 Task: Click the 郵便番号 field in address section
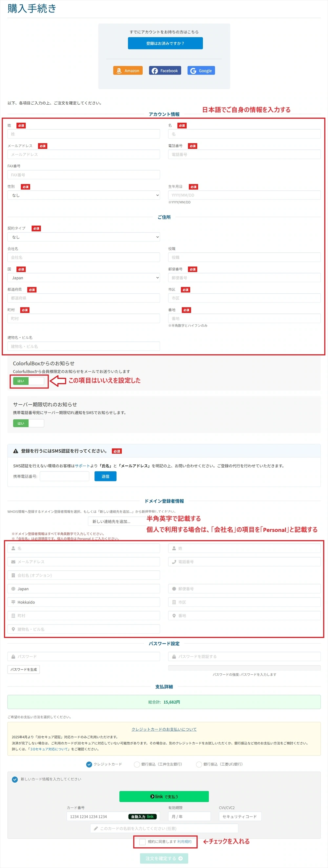click(x=244, y=278)
